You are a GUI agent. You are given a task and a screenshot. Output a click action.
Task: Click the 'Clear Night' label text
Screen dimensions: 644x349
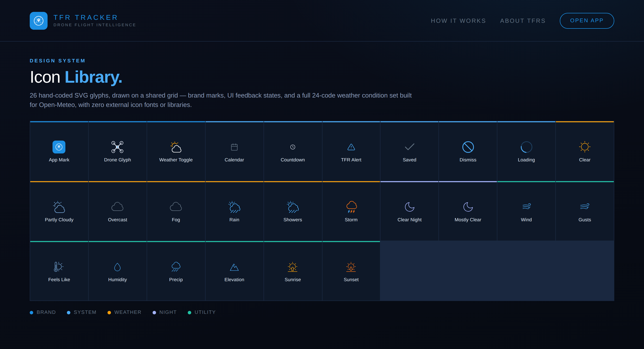409,220
